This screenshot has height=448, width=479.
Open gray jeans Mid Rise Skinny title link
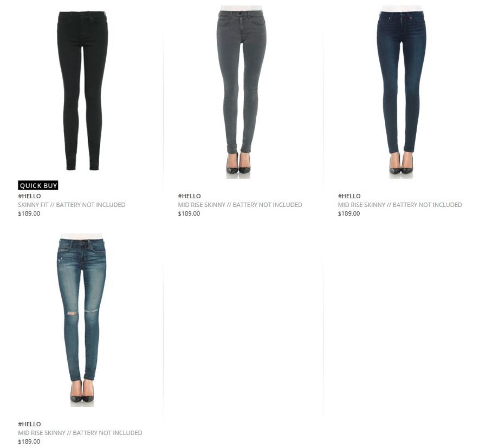[240, 205]
